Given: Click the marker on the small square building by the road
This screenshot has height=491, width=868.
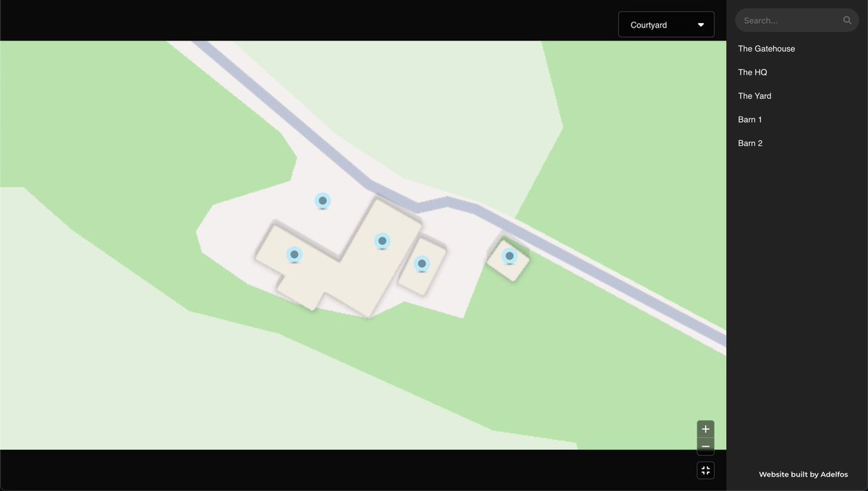Looking at the screenshot, I should (509, 256).
